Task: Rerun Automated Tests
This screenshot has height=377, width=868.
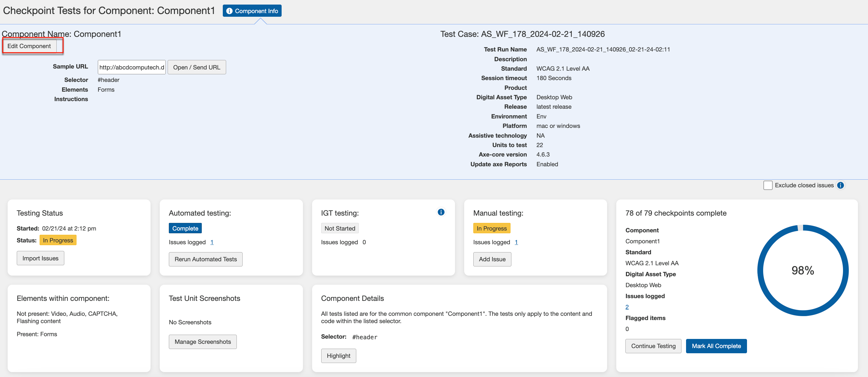Action: click(x=205, y=259)
